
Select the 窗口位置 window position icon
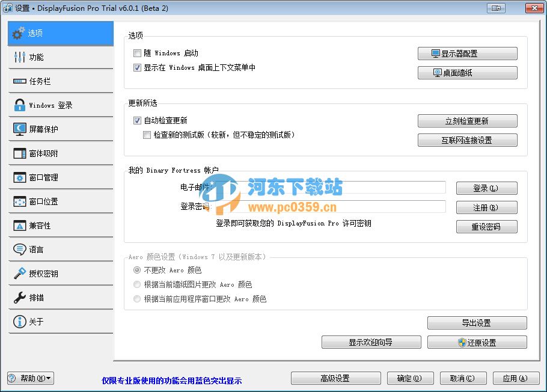coord(21,201)
